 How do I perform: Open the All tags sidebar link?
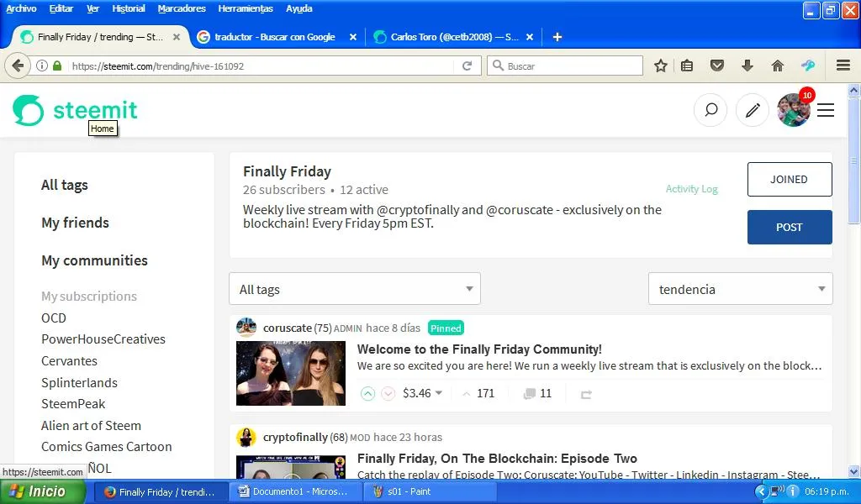pyautogui.click(x=64, y=186)
